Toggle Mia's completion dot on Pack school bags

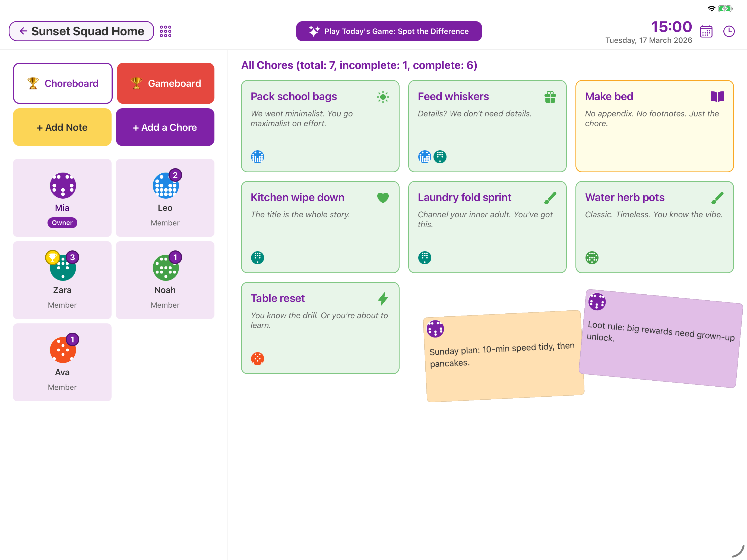[x=257, y=157]
